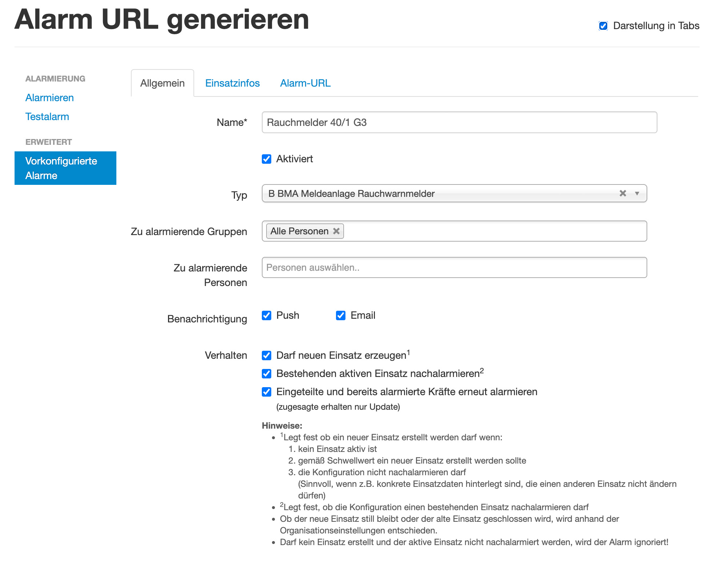Toggle Eingeteilte und bereits alarmierte Kräfte option
728x564 pixels.
coord(267,392)
